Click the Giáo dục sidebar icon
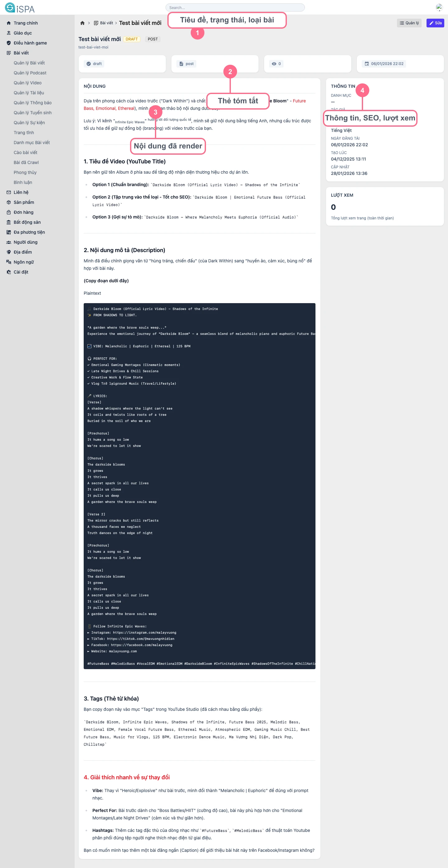The height and width of the screenshot is (868, 448). (x=9, y=33)
